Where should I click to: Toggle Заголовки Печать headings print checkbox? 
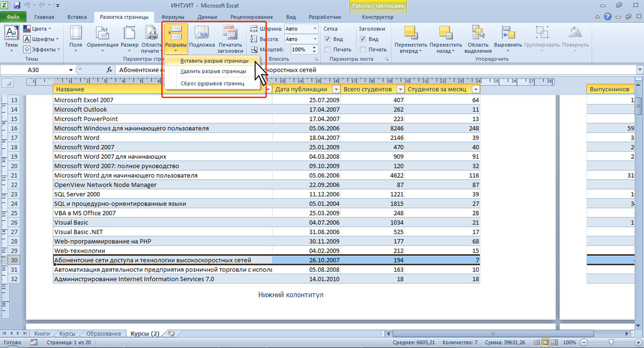point(363,50)
